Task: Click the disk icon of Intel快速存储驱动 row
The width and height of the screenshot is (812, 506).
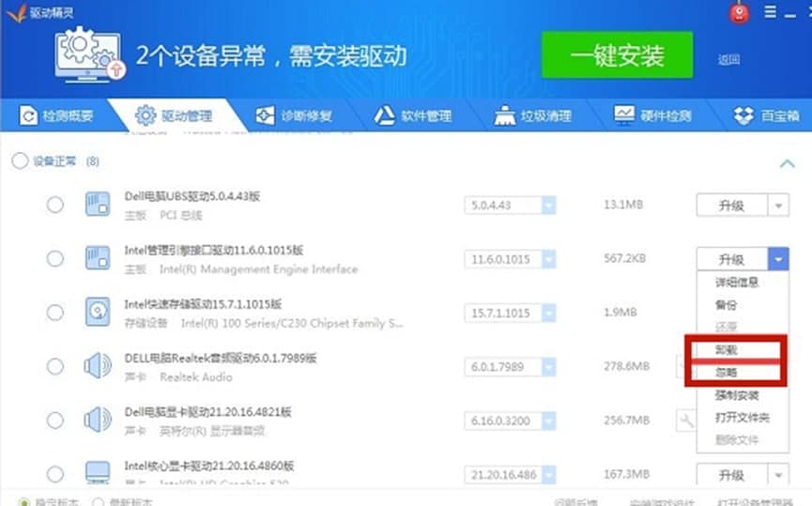Action: click(x=98, y=312)
